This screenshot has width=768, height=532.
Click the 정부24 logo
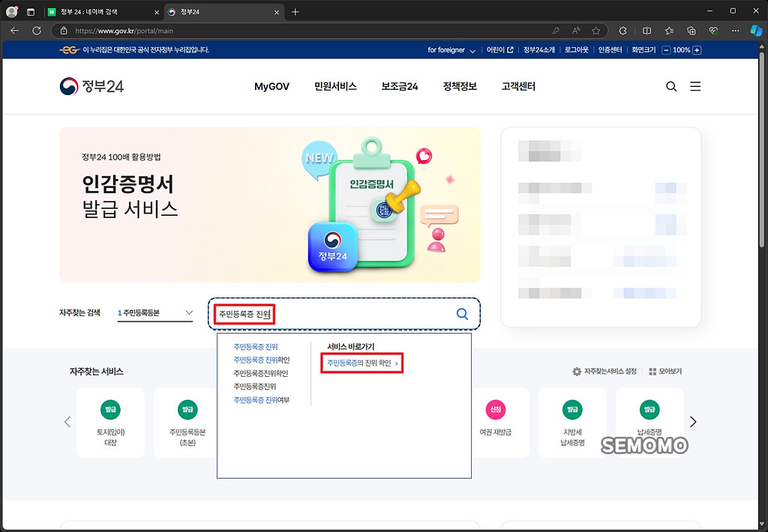point(91,86)
